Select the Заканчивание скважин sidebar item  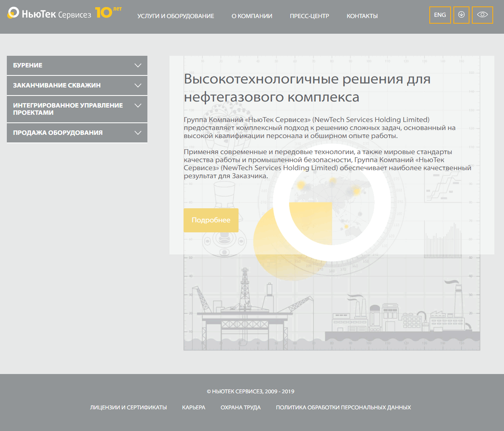77,85
